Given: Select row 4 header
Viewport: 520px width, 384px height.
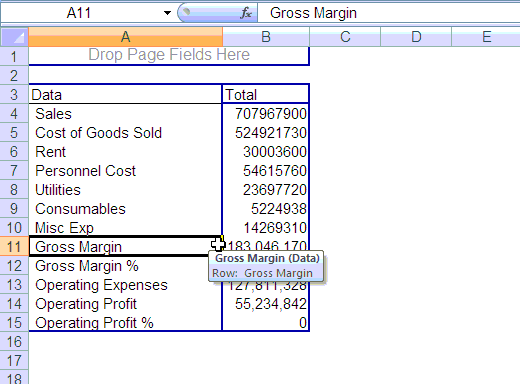Looking at the screenshot, I should (x=14, y=113).
